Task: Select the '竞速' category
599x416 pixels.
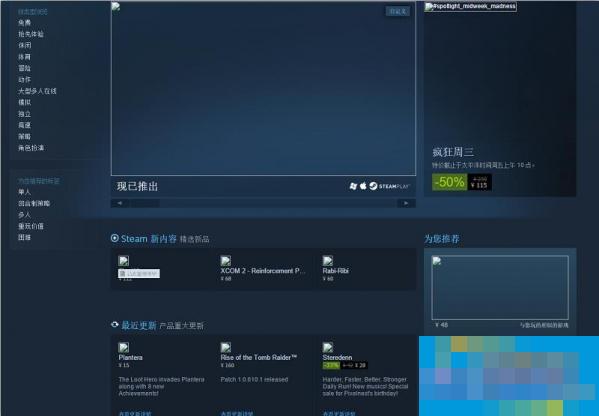Action: [x=24, y=125]
